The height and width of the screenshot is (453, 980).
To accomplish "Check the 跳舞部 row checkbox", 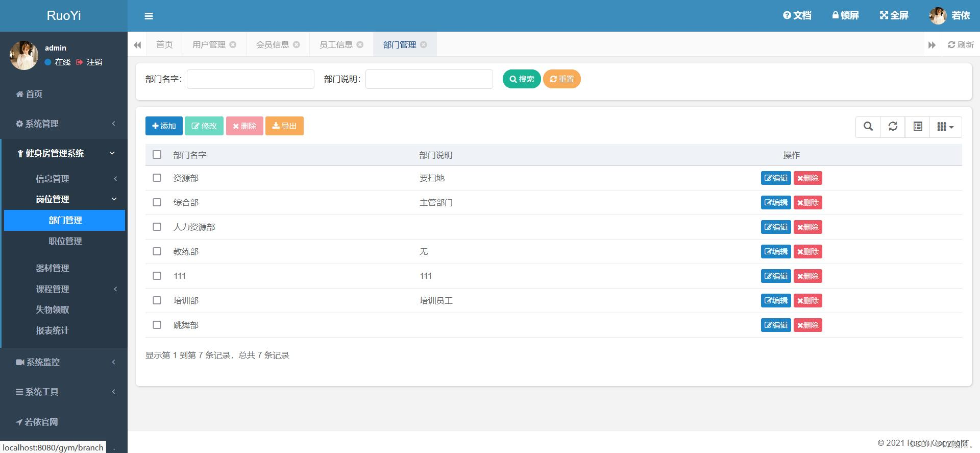I will pos(157,325).
